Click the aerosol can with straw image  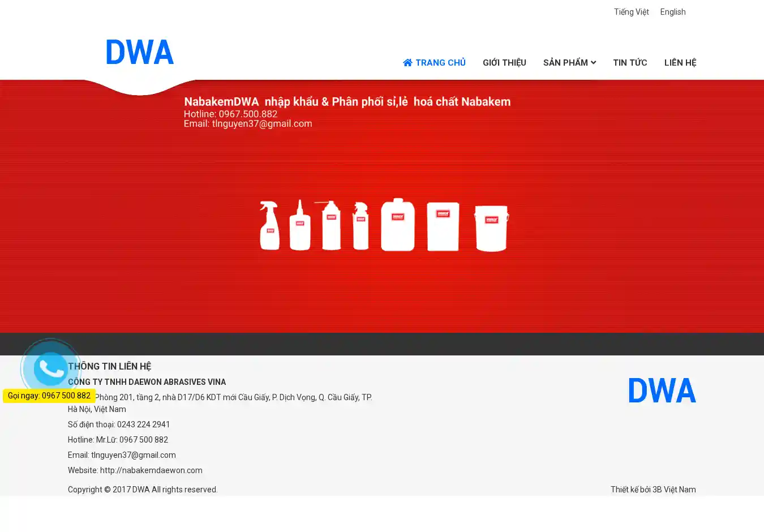coord(331,225)
